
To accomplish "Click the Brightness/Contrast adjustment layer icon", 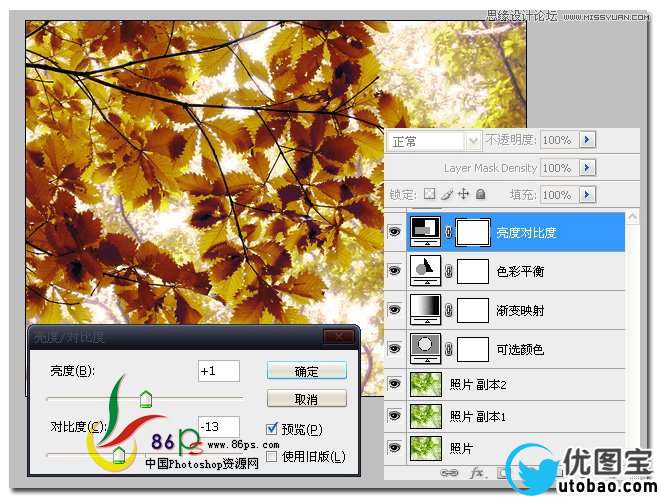I will (425, 231).
